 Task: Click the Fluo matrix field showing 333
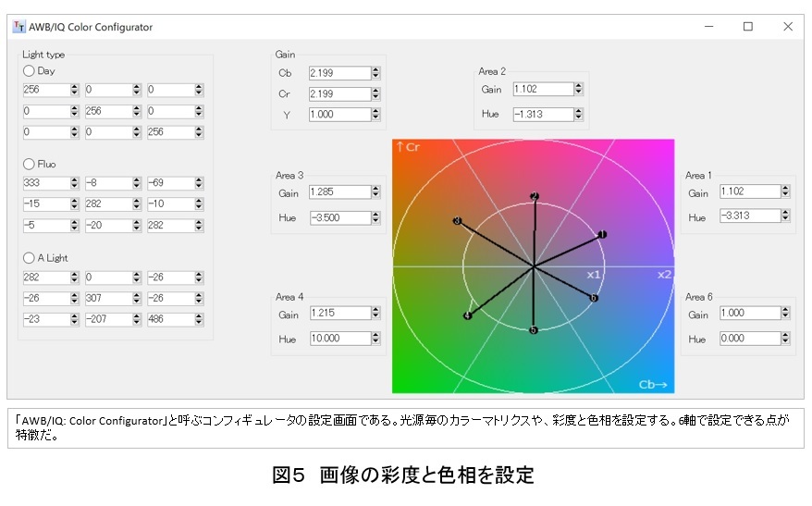tap(45, 183)
